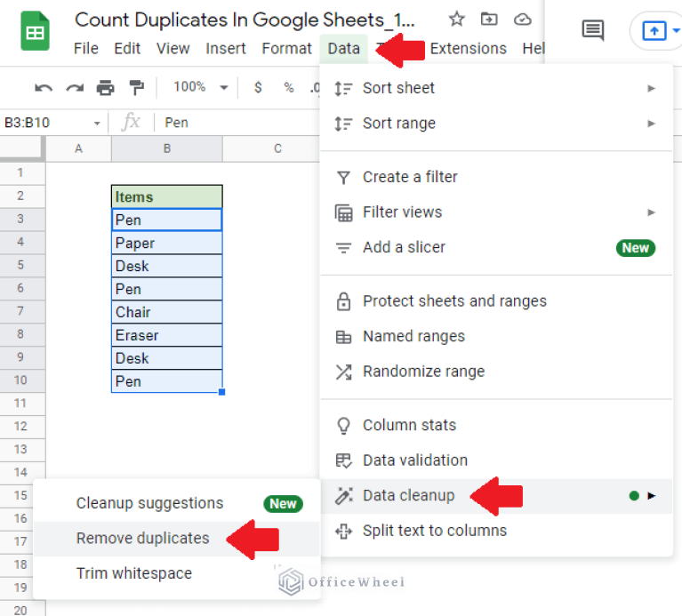Choose Remove duplicates from the submenu
This screenshot has height=616, width=682.
tap(143, 538)
